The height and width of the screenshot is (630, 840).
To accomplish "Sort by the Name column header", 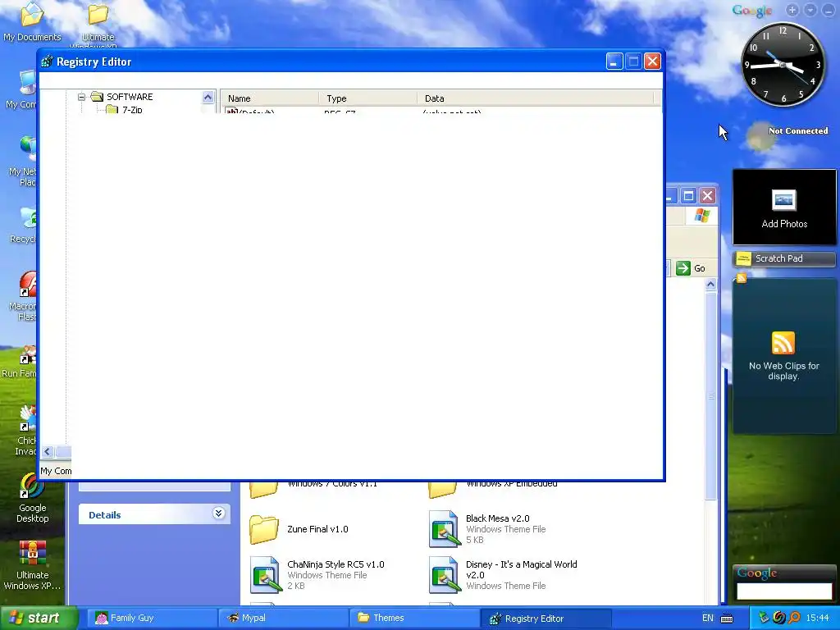I will point(269,98).
